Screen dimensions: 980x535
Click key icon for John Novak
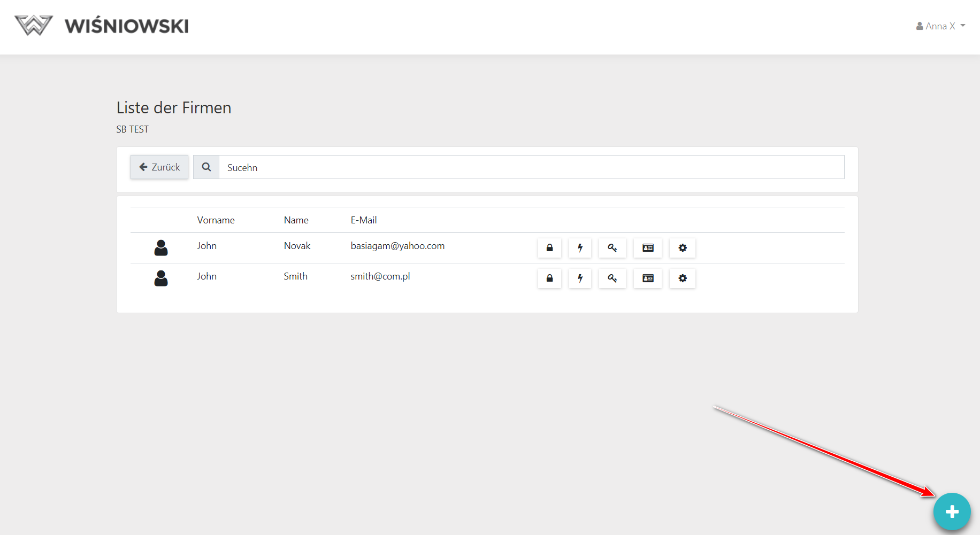tap(612, 248)
